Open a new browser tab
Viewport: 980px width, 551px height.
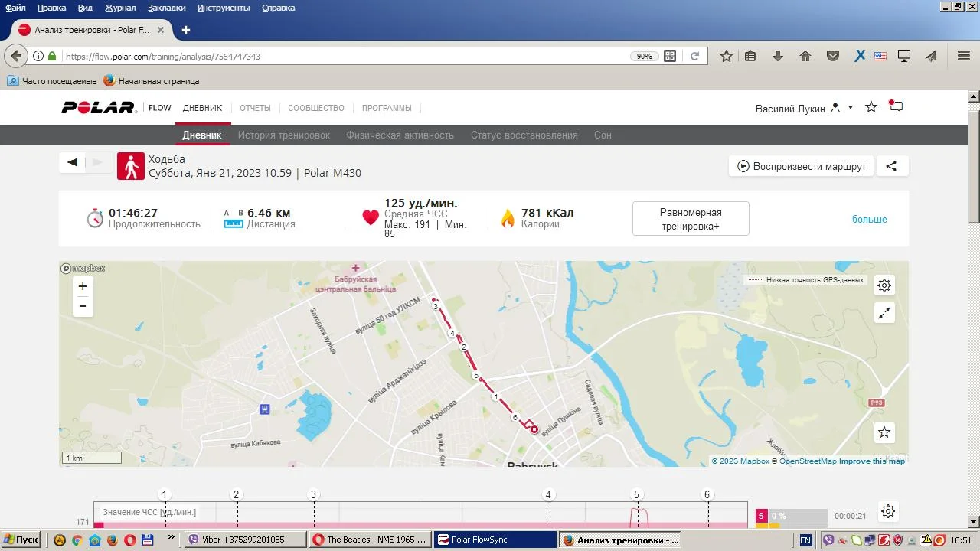click(185, 30)
